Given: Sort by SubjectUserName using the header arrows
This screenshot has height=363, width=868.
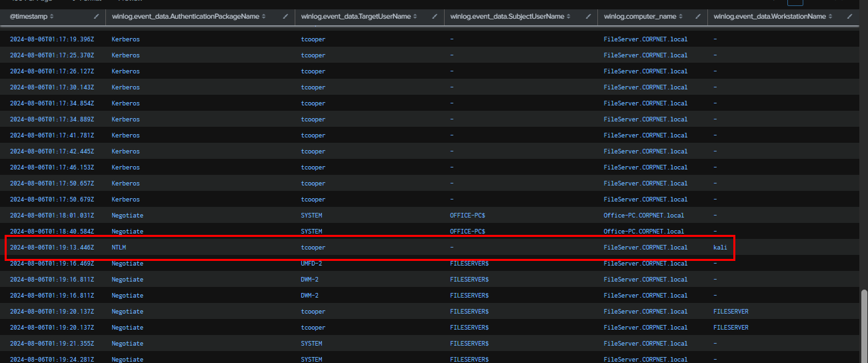Looking at the screenshot, I should (569, 16).
